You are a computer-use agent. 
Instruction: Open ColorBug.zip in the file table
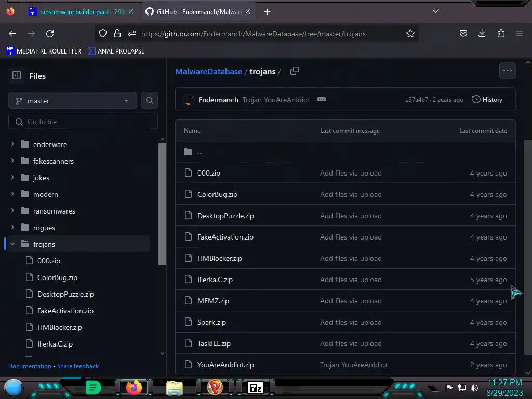[217, 194]
